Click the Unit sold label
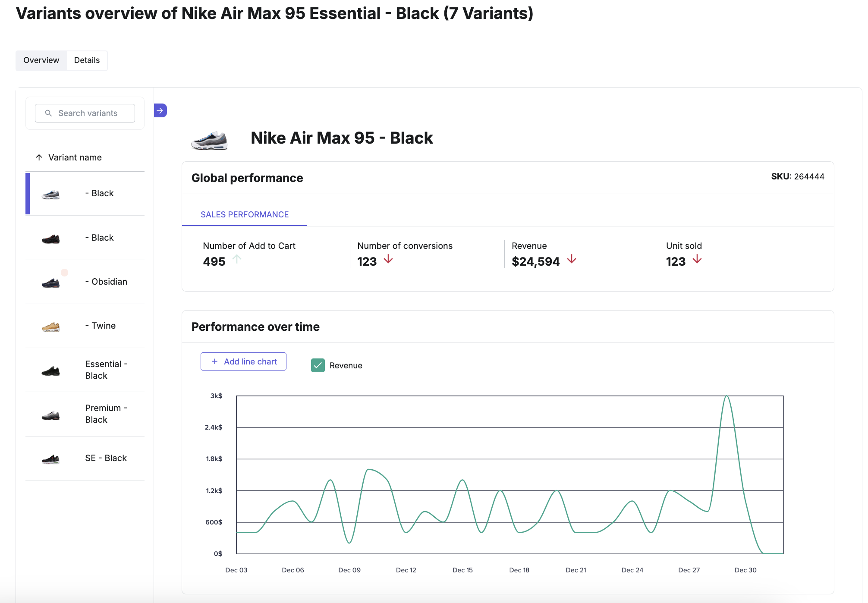Viewport: 868px width, 603px height. [684, 246]
